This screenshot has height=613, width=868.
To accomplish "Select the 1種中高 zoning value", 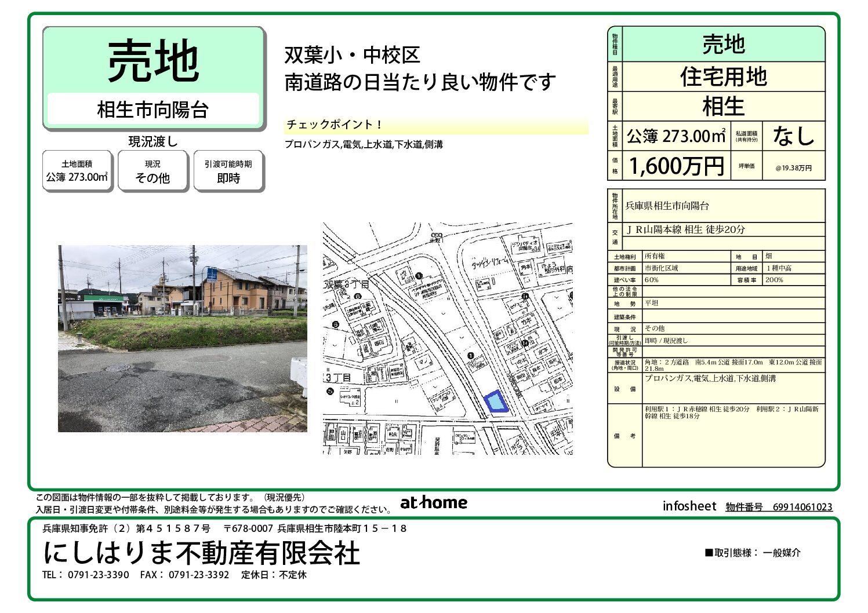I will (x=779, y=268).
